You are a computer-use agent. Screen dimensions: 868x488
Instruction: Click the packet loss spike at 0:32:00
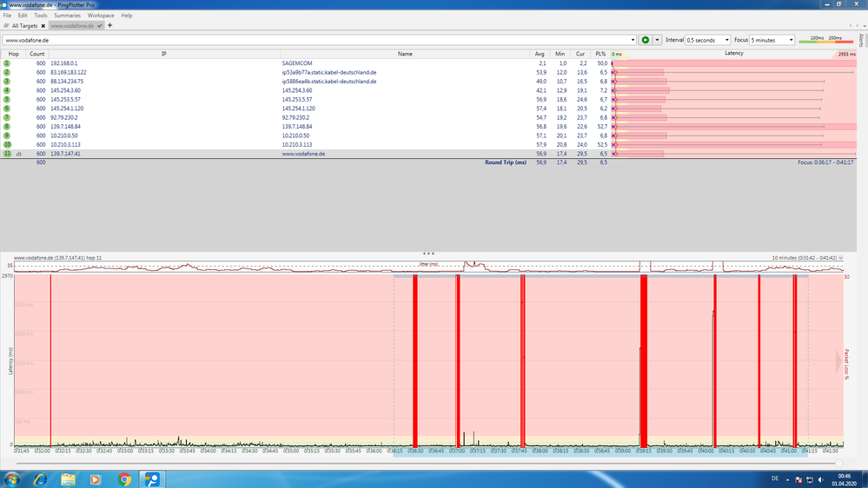point(50,359)
